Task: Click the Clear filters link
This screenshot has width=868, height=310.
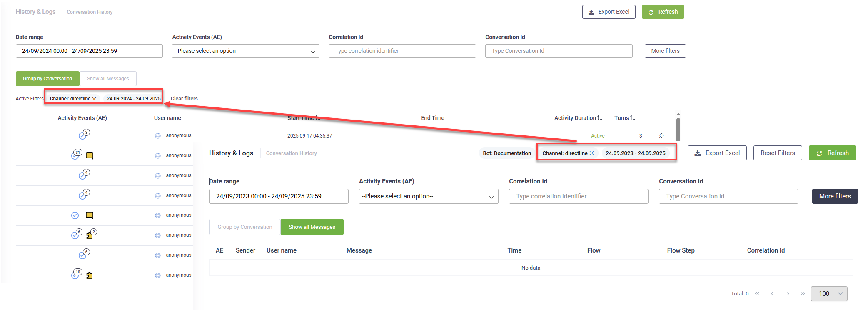Action: [x=184, y=99]
